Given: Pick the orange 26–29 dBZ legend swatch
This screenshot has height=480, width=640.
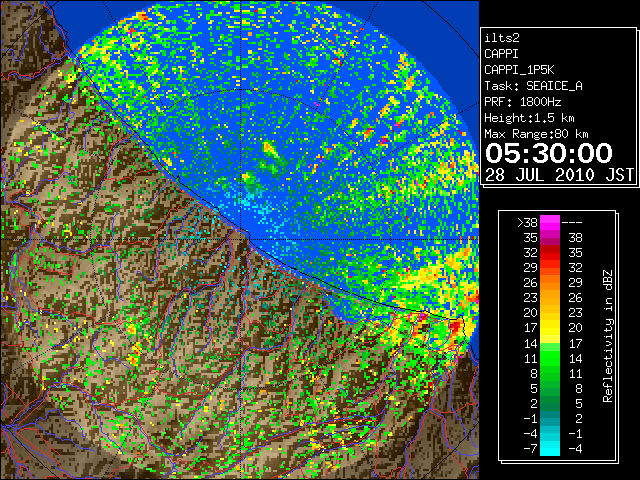Looking at the screenshot, I should 550,282.
